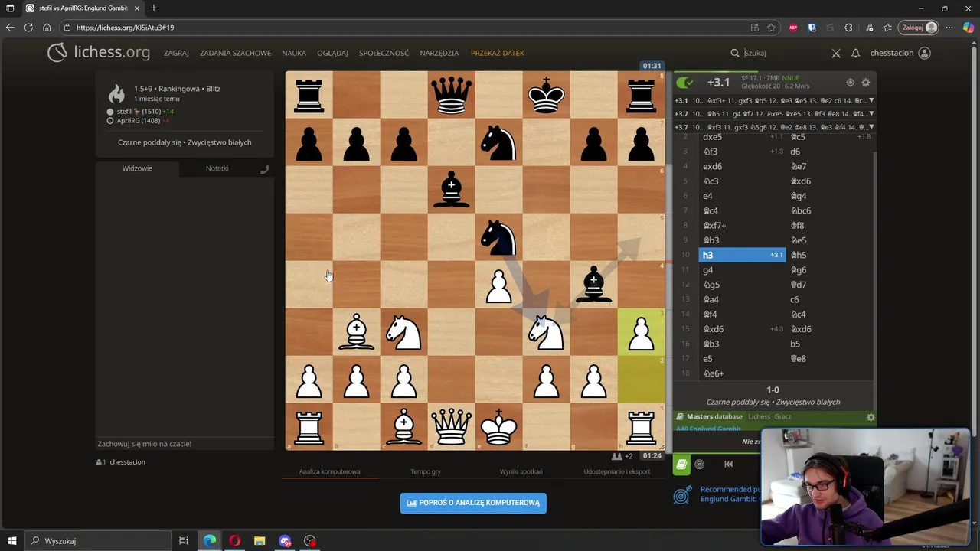Click white queen on d1
The image size is (980, 551).
(x=452, y=427)
